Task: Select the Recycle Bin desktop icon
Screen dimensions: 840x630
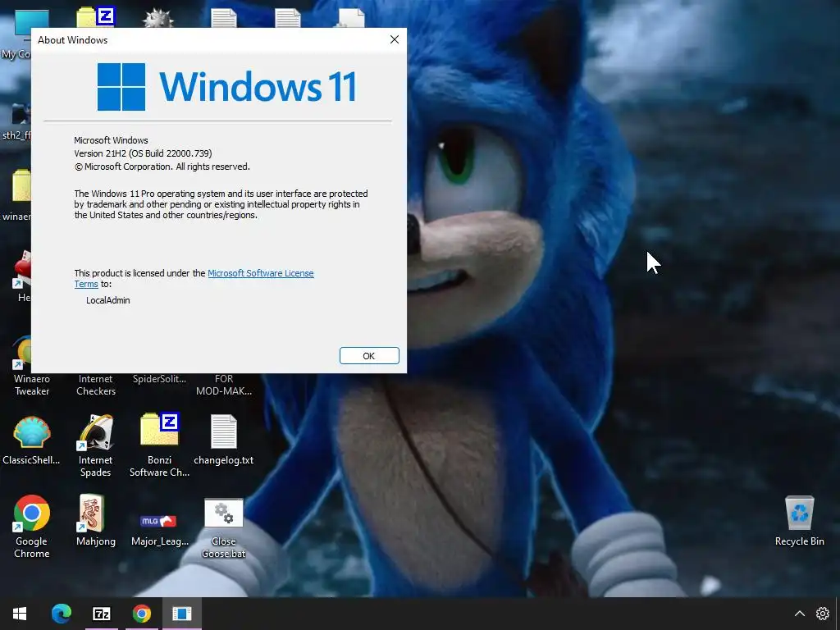Action: tap(799, 521)
